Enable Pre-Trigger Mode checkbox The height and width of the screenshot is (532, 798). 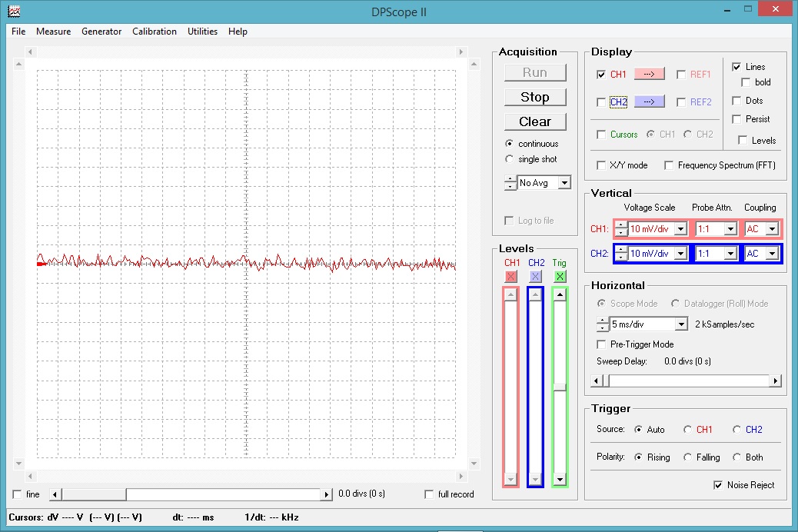click(x=601, y=344)
